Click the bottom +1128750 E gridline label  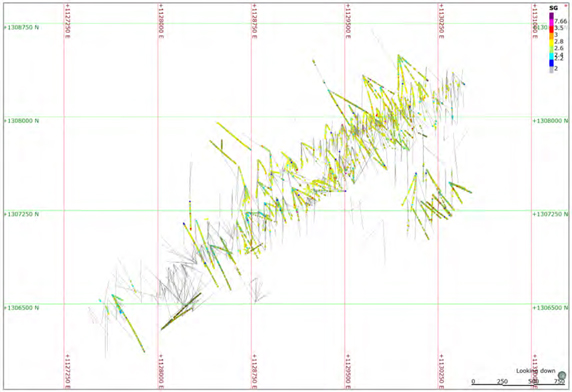255,371
